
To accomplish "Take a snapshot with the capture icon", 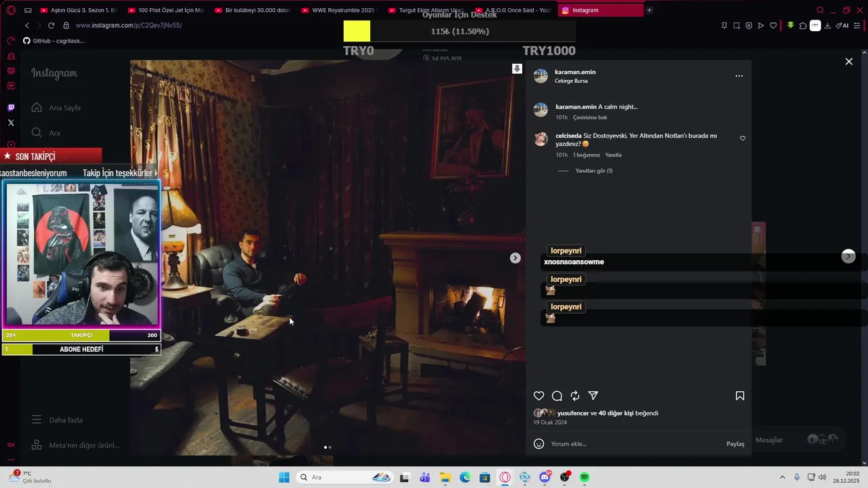I will click(736, 26).
